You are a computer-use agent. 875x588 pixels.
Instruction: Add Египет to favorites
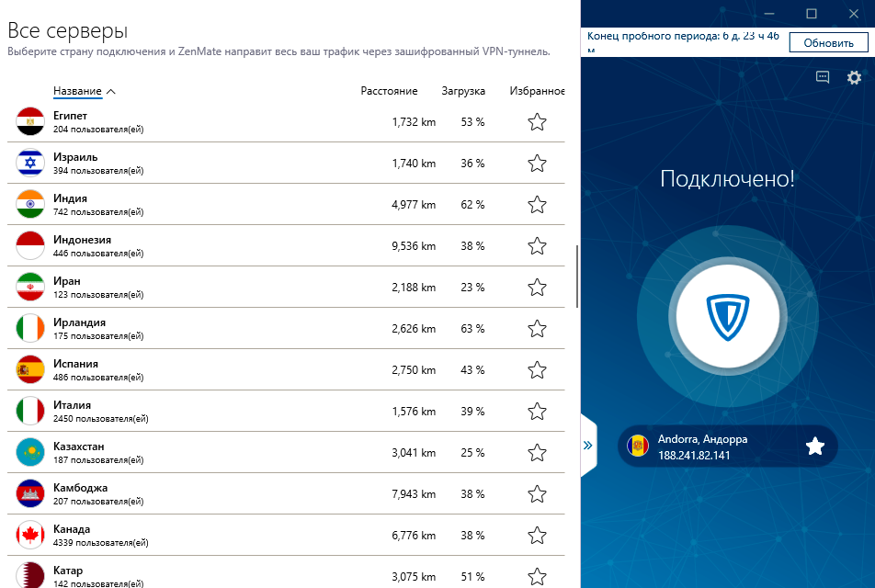point(537,121)
